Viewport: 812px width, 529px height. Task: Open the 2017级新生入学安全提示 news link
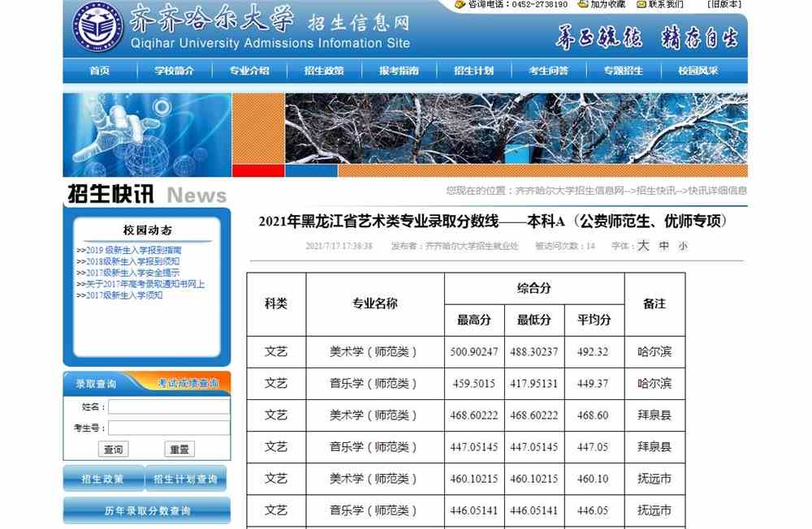tap(132, 273)
